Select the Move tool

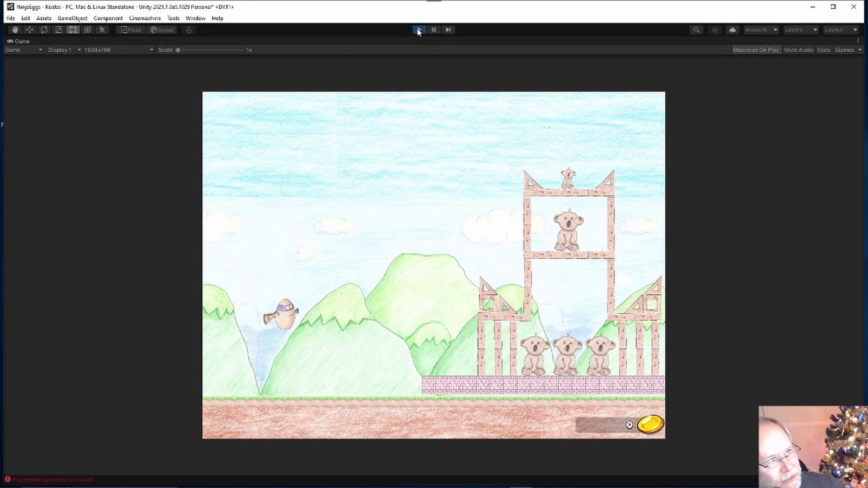click(29, 30)
